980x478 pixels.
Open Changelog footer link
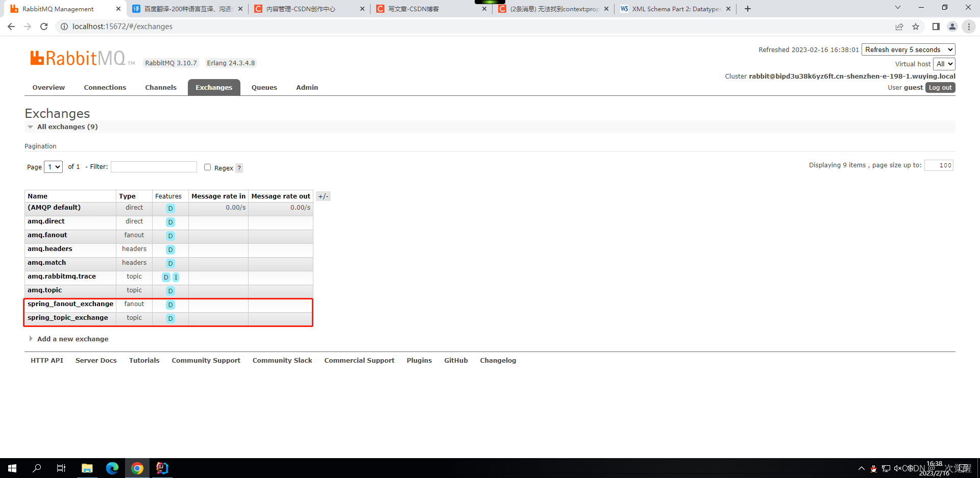(x=498, y=360)
